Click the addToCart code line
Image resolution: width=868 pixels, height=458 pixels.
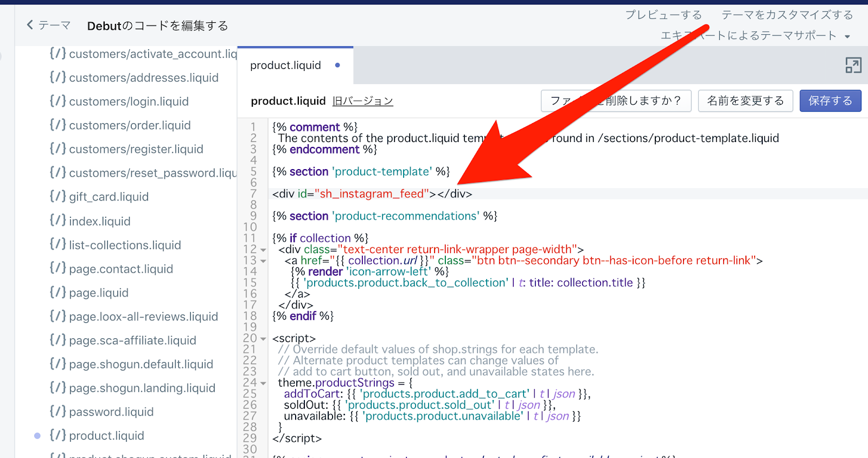(437, 394)
